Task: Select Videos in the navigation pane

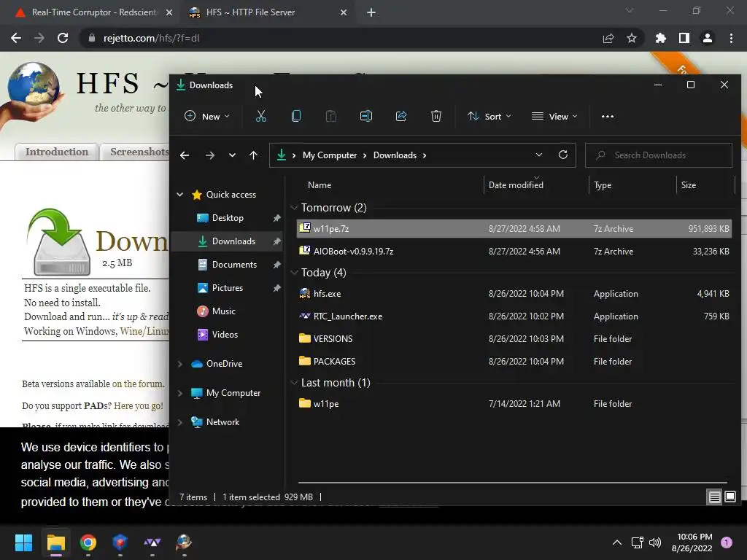Action: click(x=225, y=335)
